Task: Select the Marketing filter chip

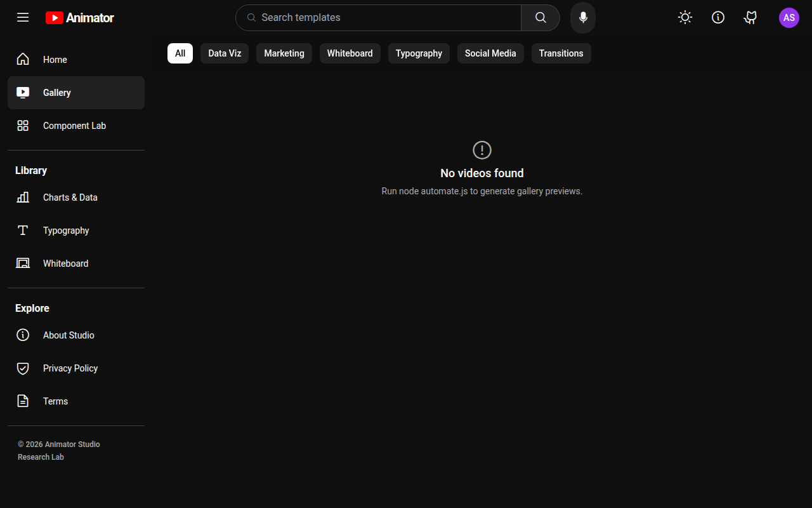Action: coord(284,53)
